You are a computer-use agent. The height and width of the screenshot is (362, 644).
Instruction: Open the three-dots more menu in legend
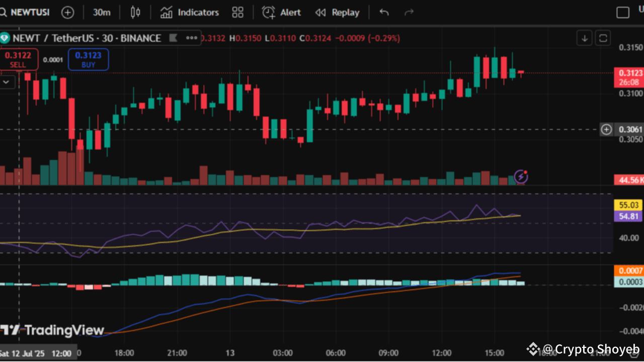coord(191,38)
